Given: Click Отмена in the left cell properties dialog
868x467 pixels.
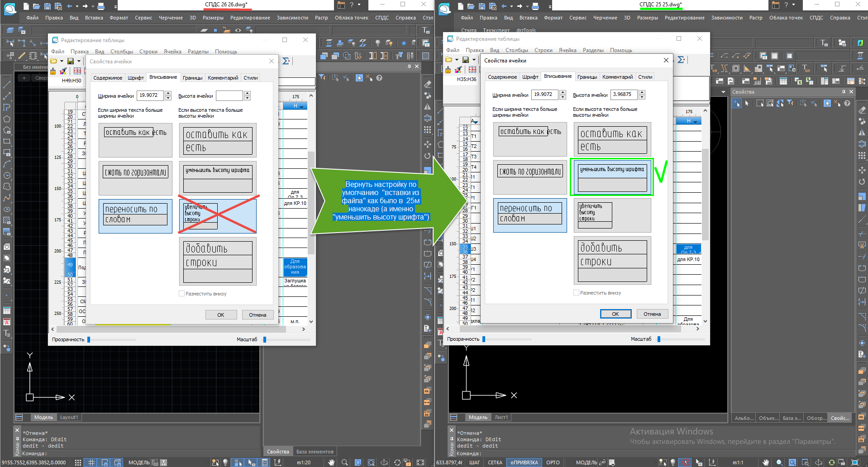Looking at the screenshot, I should tap(257, 315).
